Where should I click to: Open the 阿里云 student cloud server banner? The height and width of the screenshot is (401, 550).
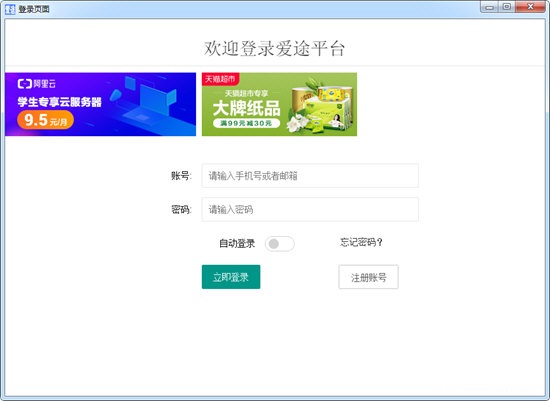(100, 104)
